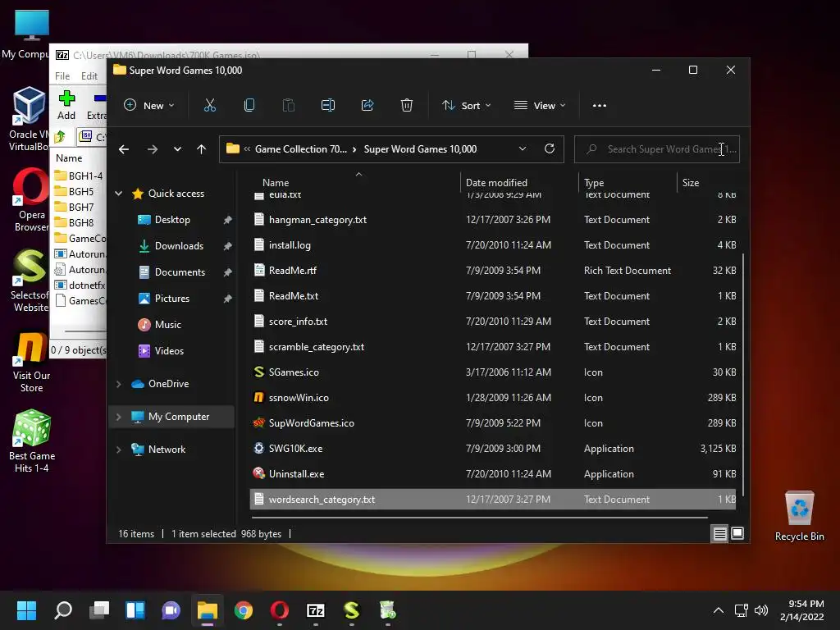The height and width of the screenshot is (630, 840).
Task: Open the View dropdown menu
Action: point(540,106)
